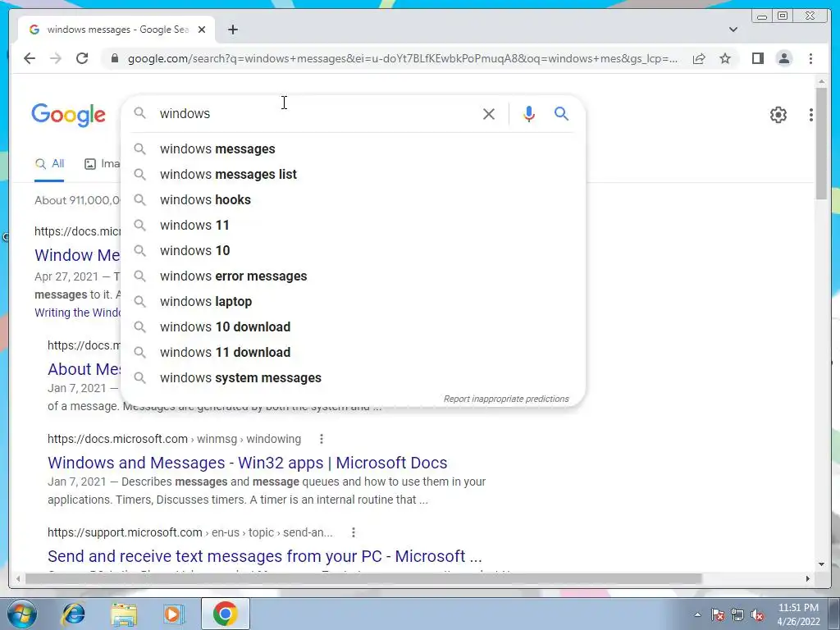Open options dots for support.microsoft.com result
Image resolution: width=840 pixels, height=630 pixels.
353,532
